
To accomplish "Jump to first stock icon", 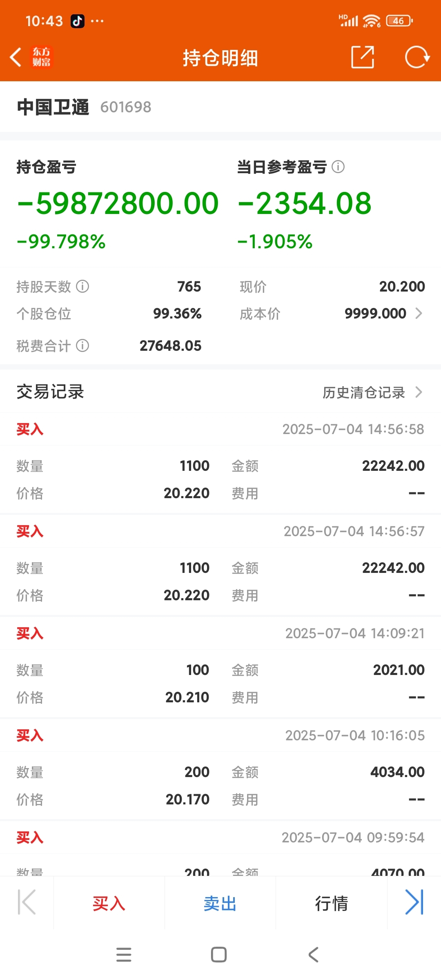I will [x=27, y=902].
